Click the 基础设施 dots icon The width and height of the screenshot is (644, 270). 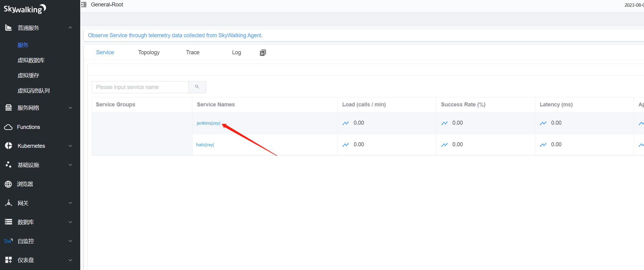[9, 165]
